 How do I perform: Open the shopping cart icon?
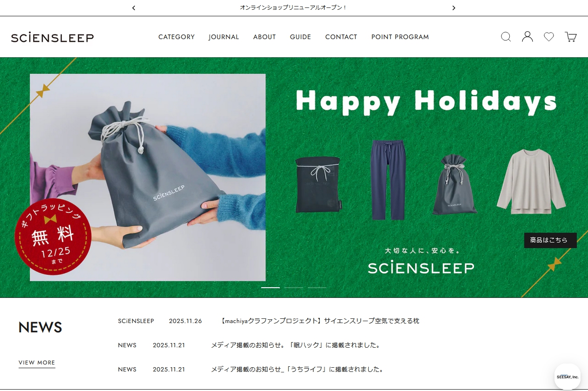pos(571,37)
